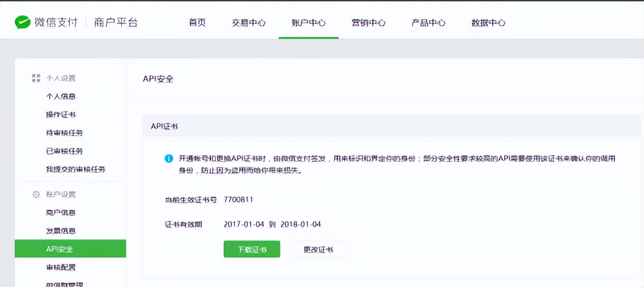Click the gear icon beside 账户设置
This screenshot has width=644, height=288.
[x=36, y=194]
